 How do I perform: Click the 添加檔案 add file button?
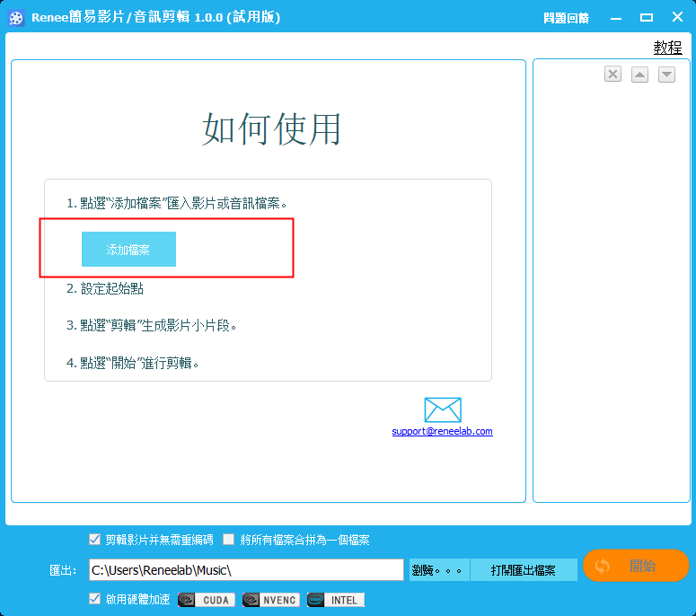(x=128, y=249)
